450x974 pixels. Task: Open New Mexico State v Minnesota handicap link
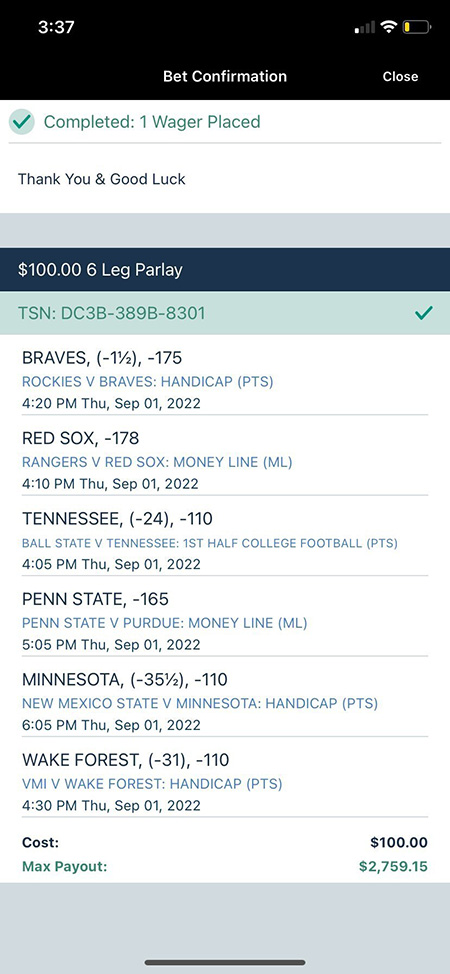(200, 704)
